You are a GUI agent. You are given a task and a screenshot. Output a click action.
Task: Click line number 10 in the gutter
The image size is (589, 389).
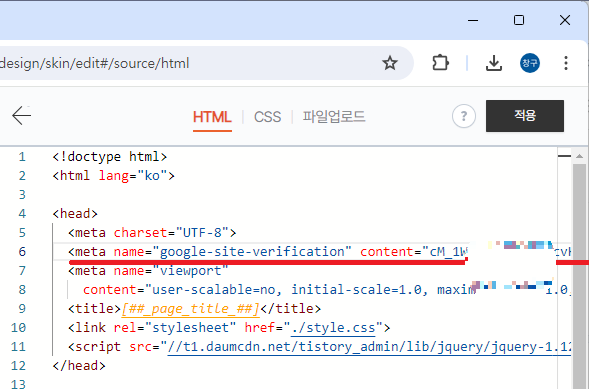pos(18,327)
